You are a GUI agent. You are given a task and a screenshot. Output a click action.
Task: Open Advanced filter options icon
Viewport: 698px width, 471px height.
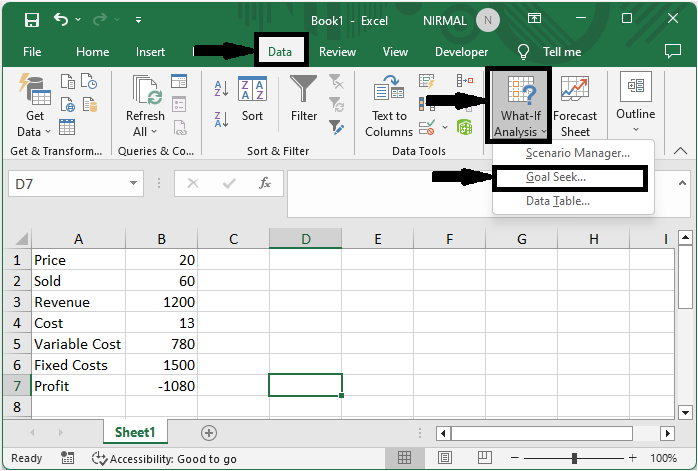pyautogui.click(x=336, y=127)
